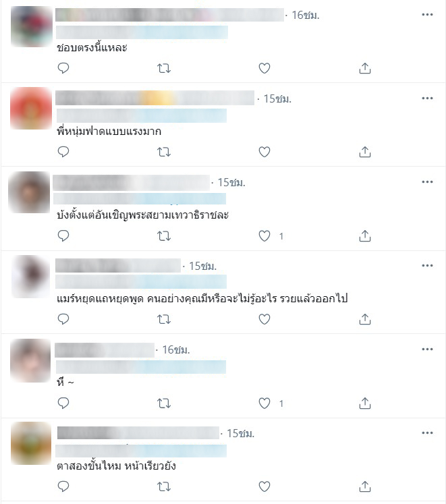446x504 pixels.
Task: Open more menu on 'แมร์หยุดแถหยุดพูด' tweet
Action: pos(427,266)
